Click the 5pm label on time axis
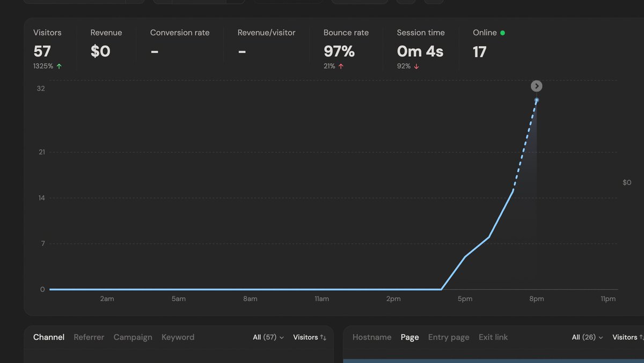 click(x=465, y=299)
